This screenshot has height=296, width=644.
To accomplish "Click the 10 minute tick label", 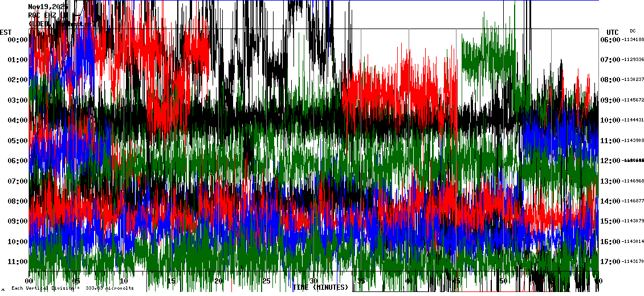I will coord(124,281).
